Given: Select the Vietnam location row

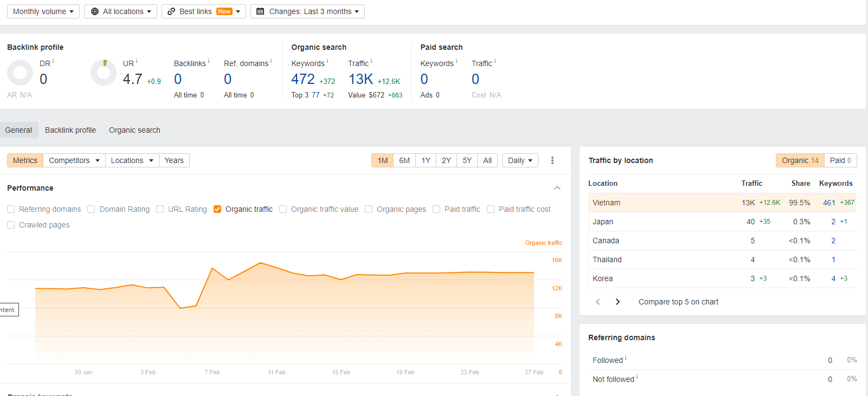Looking at the screenshot, I should 722,203.
